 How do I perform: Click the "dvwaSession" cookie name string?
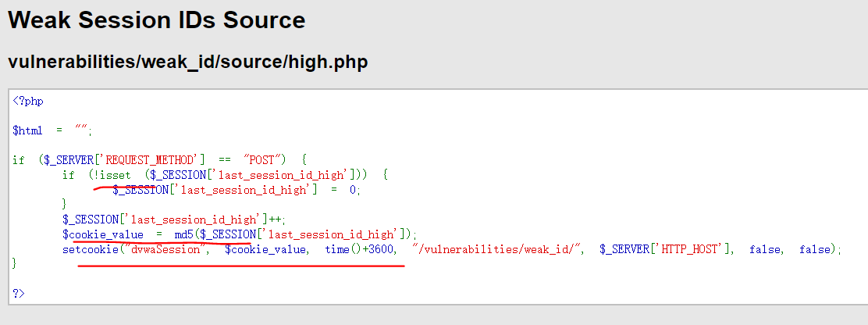point(165,249)
